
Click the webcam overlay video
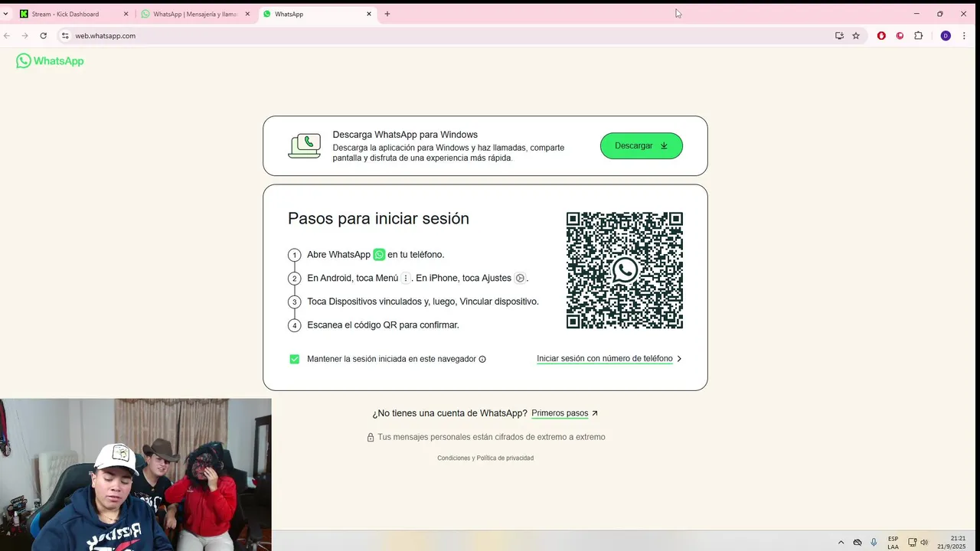136,474
